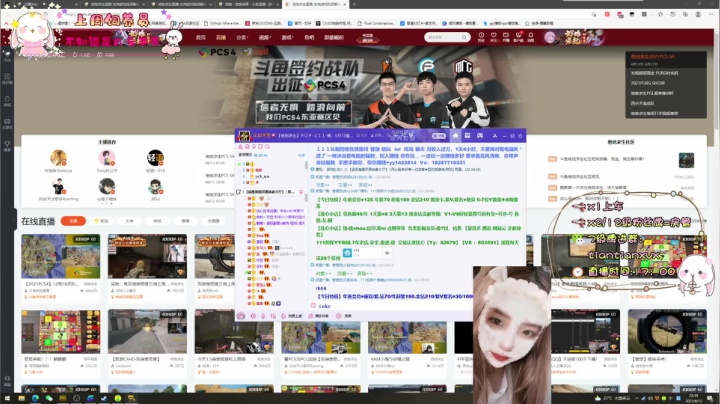
Task: Click first person icon above YY channel list
Action: (x=240, y=146)
